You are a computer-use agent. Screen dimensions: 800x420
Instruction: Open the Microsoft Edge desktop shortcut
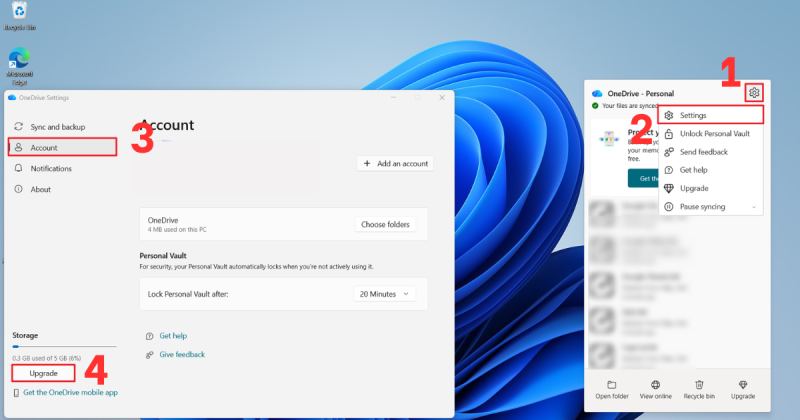pos(19,66)
